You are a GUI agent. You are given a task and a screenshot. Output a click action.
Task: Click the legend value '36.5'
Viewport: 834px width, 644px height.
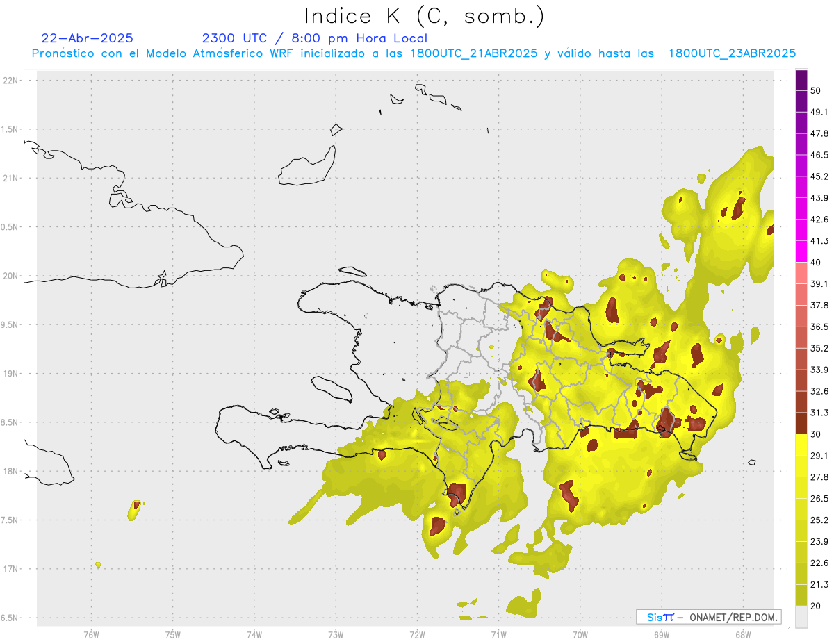click(x=819, y=327)
